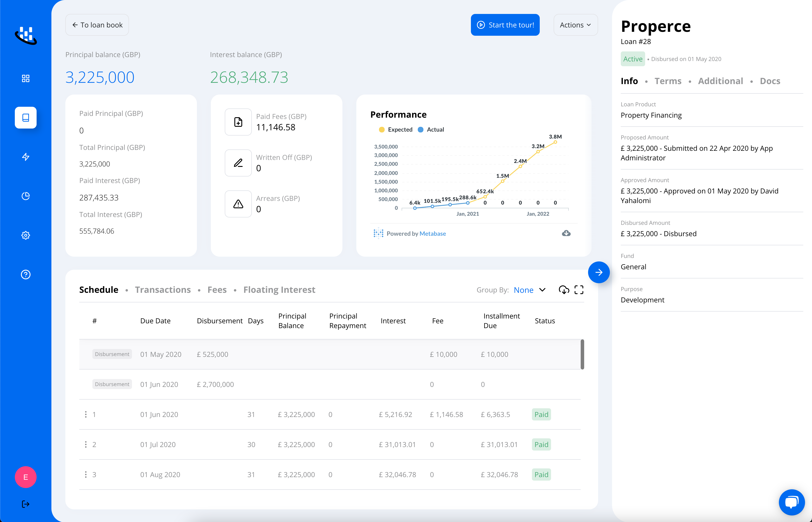The image size is (812, 522).
Task: Open the chat bubble in bottom right corner
Action: (x=792, y=502)
